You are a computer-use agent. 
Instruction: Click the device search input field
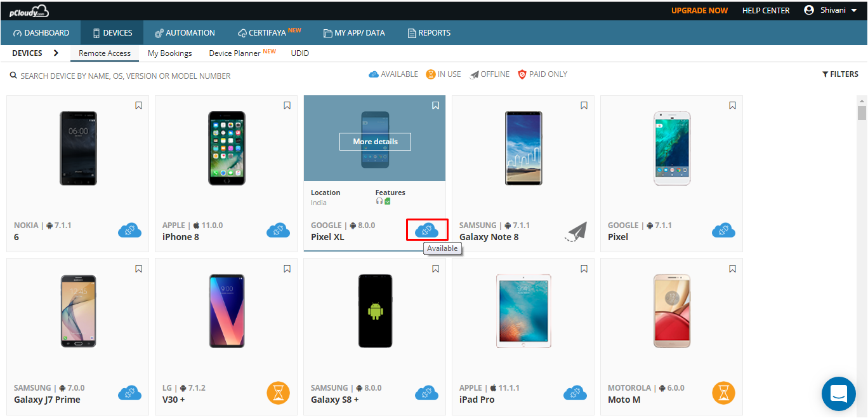(126, 76)
